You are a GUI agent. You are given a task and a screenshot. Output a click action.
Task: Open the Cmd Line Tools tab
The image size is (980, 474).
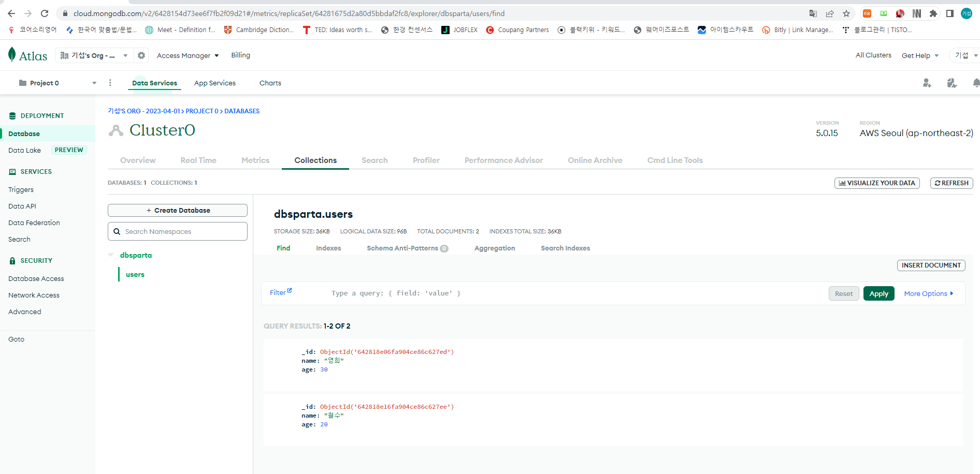pyautogui.click(x=675, y=160)
